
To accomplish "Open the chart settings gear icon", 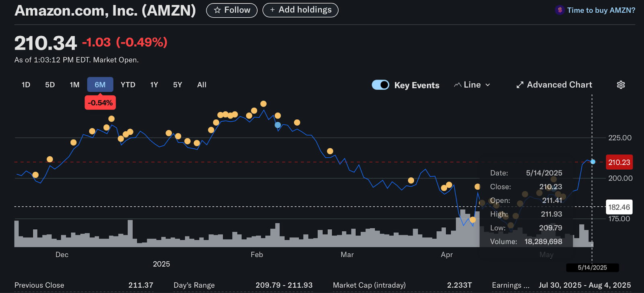I will 621,85.
